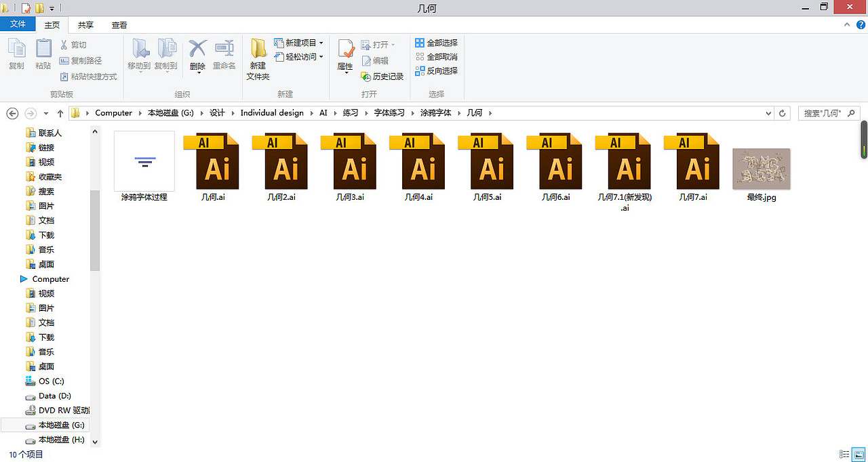Click 复制路径 (Copy path)
Screen dimensions: 868x462
tap(80, 61)
